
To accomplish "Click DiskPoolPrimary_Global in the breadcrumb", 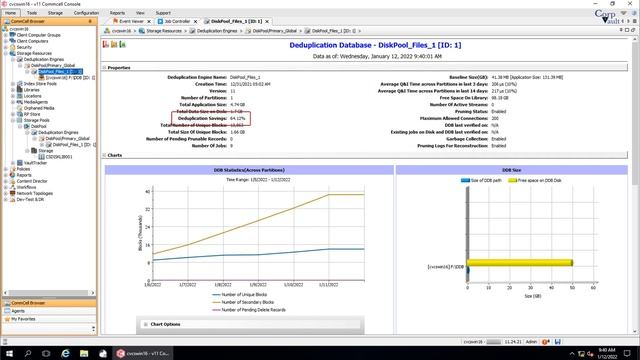I will coord(274,31).
